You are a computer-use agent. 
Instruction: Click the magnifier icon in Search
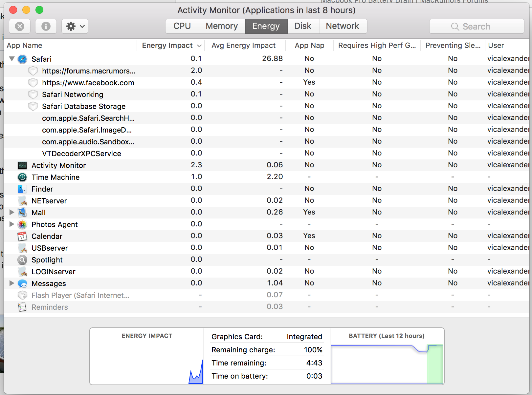point(455,27)
